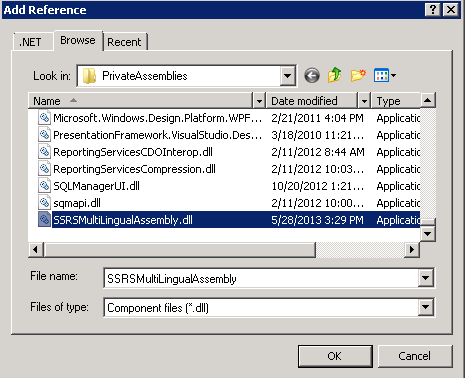Expand the Look in folder dropdown
The image size is (465, 378).
click(287, 76)
